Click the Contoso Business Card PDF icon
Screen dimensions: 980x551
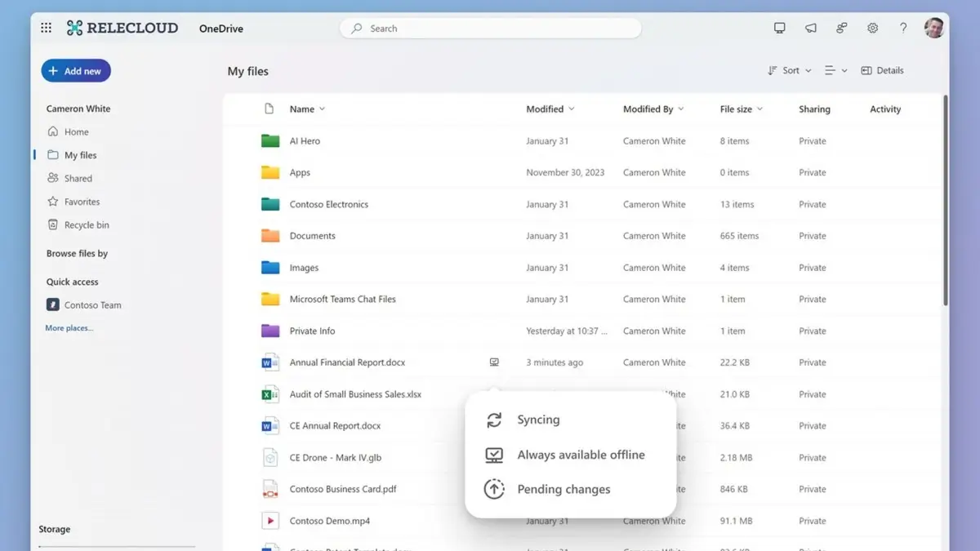[269, 489]
